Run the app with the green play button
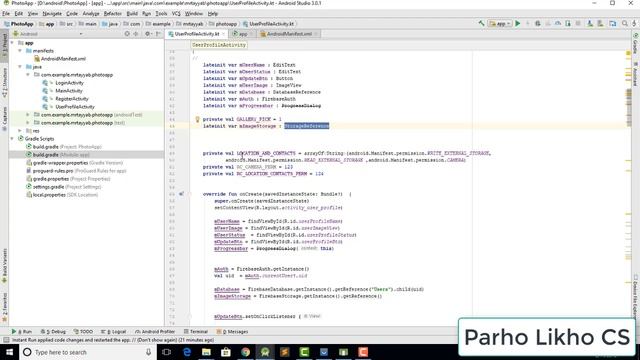This screenshot has height=360, width=640. pos(518,24)
